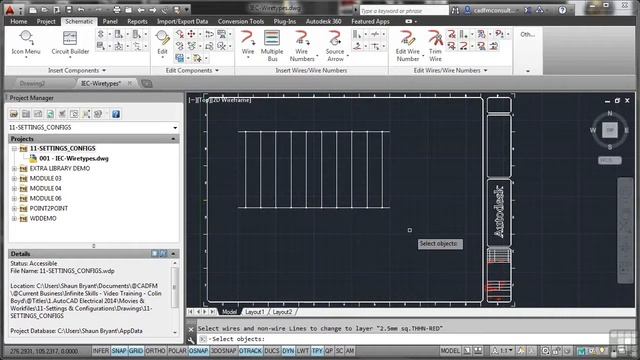Expand WDDEMO project node

(14, 218)
